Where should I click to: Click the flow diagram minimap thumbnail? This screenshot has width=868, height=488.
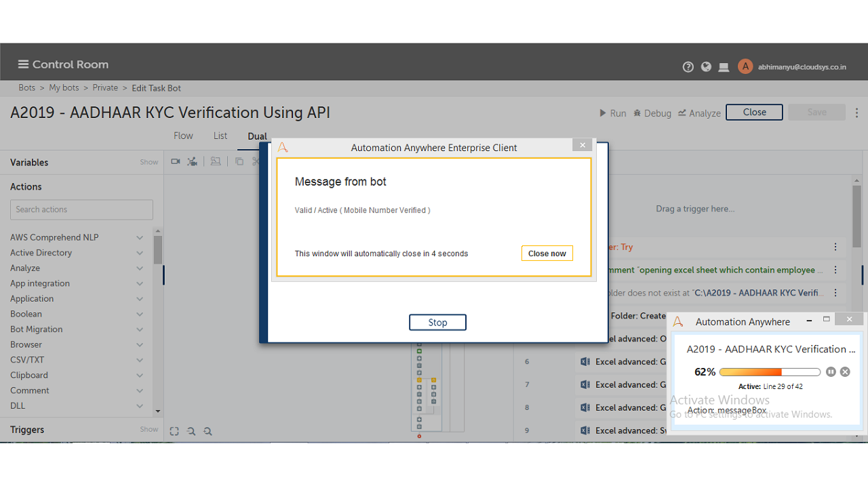point(437,388)
